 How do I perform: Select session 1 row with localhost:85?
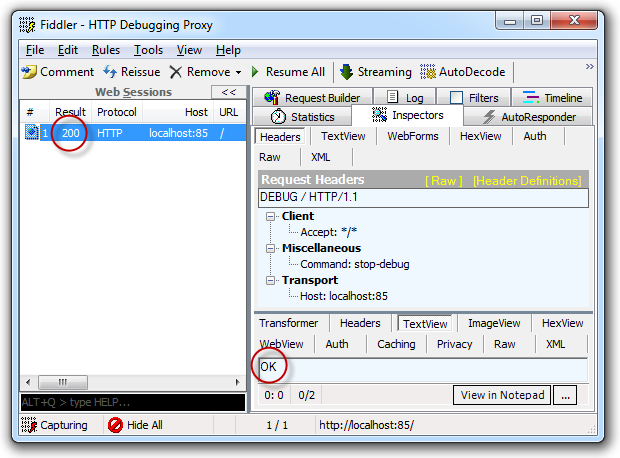[x=133, y=133]
